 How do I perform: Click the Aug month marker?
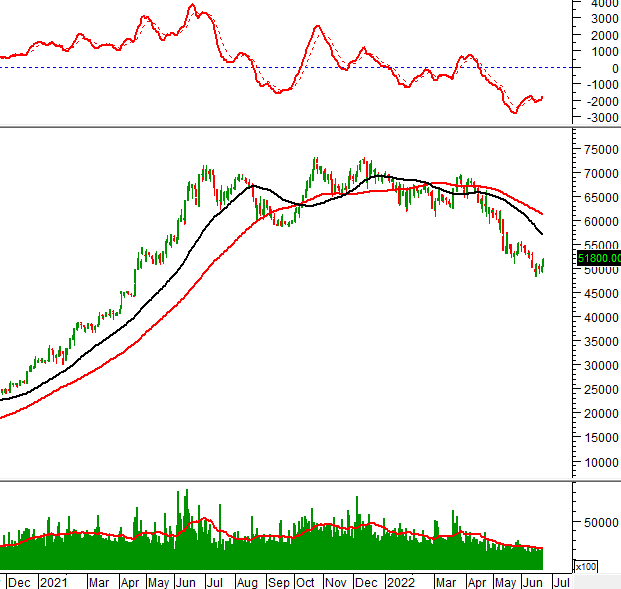[249, 581]
